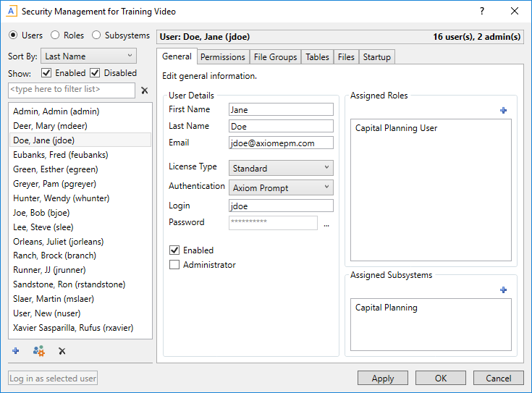The image size is (532, 393).
Task: Open the File Groups tab
Action: tap(275, 57)
